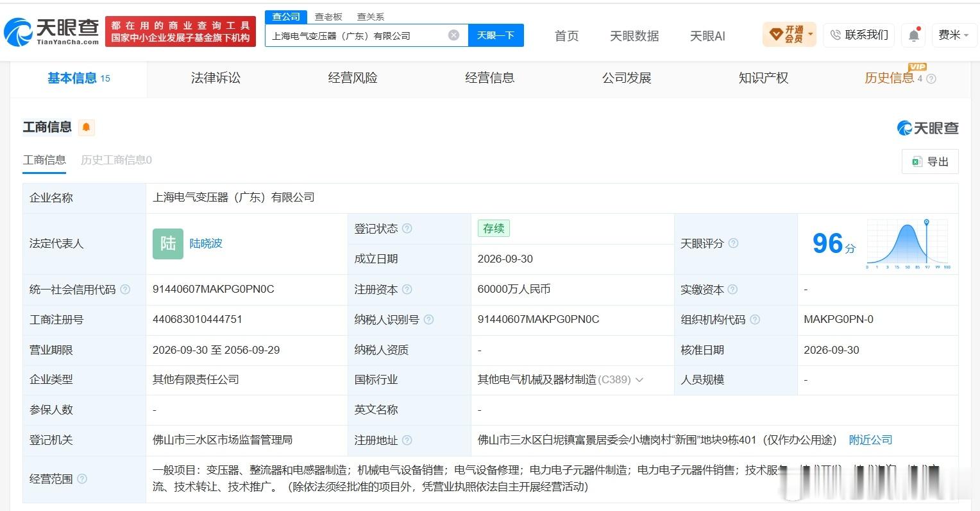The height and width of the screenshot is (511, 980).
Task: Click help icon next to 实缴资本
Action: (732, 290)
